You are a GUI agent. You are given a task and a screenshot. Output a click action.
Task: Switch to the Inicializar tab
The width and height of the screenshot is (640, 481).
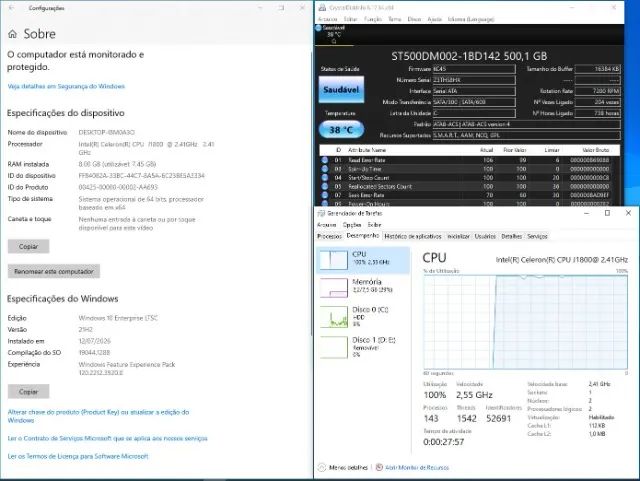[458, 236]
